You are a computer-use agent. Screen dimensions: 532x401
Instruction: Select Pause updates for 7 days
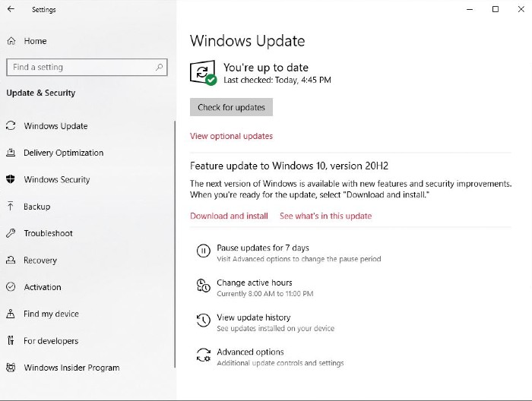(263, 248)
